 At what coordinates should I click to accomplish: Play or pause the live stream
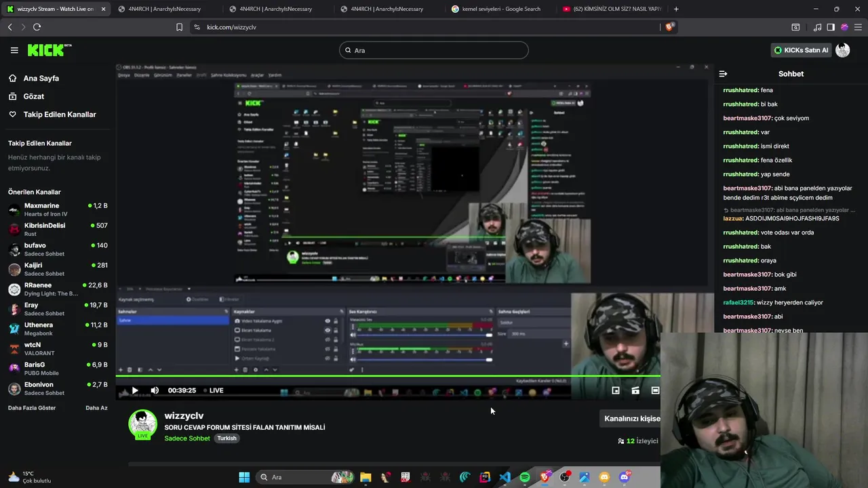point(135,390)
